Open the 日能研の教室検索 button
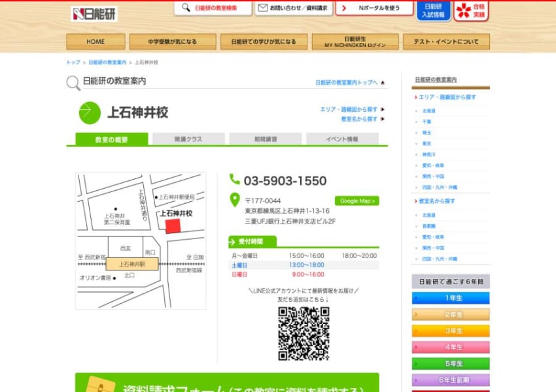The image size is (556, 392). (x=213, y=8)
